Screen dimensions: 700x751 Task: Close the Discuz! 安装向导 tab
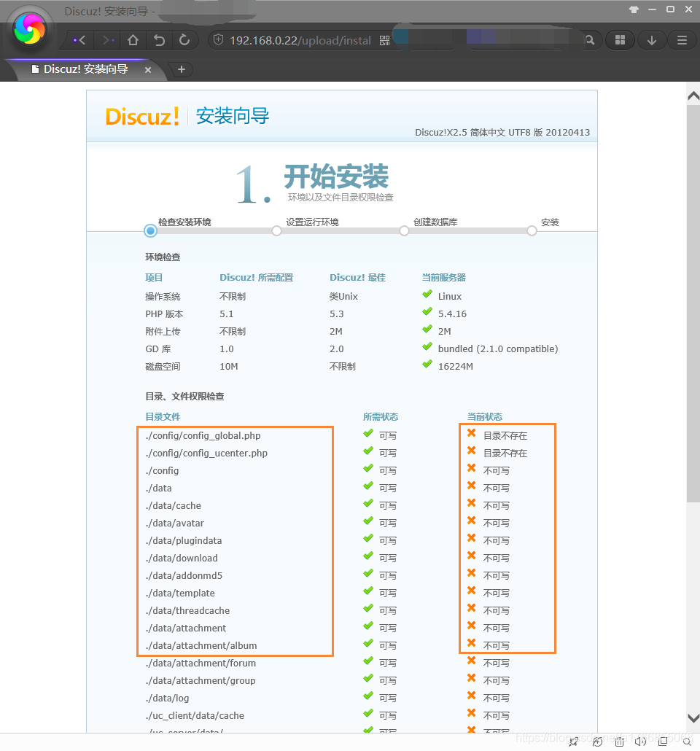click(148, 70)
